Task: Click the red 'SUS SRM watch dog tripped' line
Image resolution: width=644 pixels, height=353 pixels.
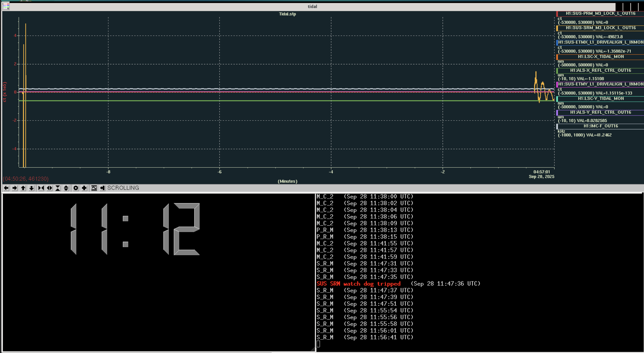Action: coord(358,284)
